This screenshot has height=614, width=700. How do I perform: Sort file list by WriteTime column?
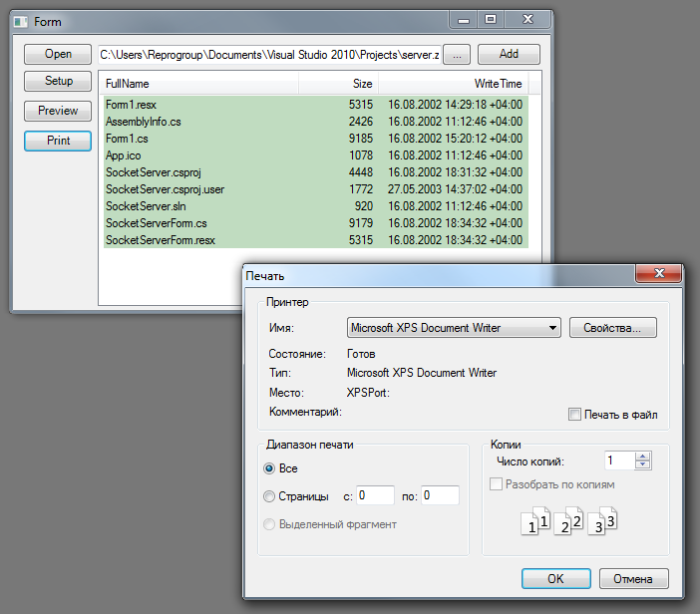[x=454, y=84]
